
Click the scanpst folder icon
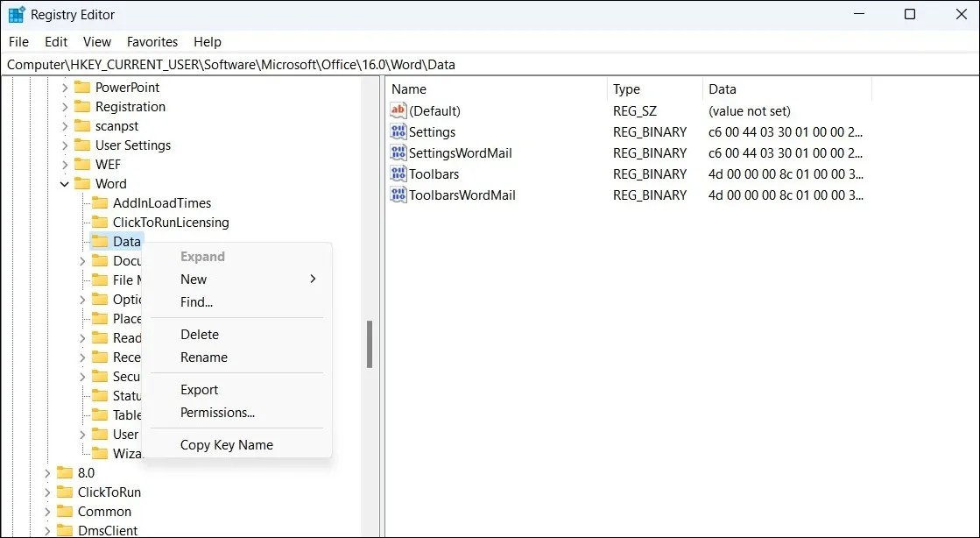(x=81, y=126)
